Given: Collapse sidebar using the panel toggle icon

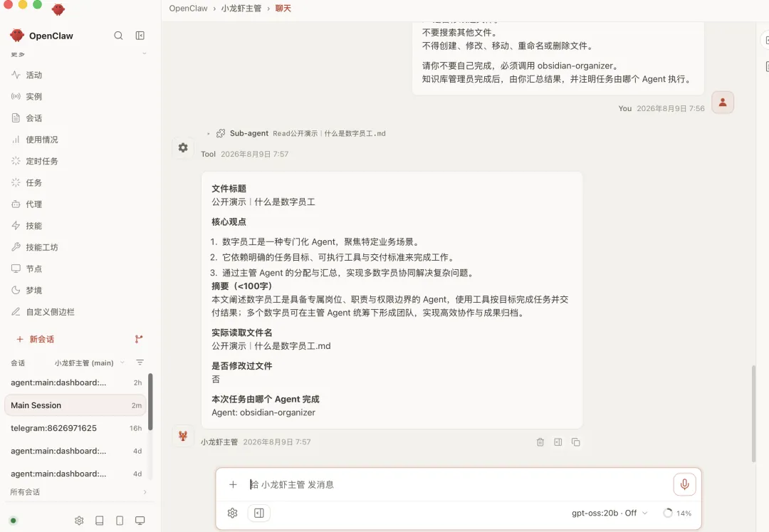Looking at the screenshot, I should point(140,36).
